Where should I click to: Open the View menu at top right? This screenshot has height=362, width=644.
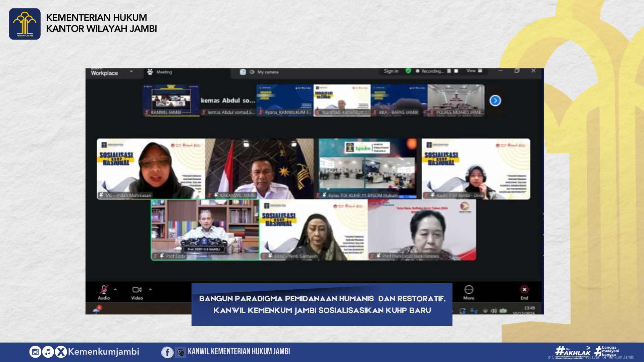coord(472,71)
